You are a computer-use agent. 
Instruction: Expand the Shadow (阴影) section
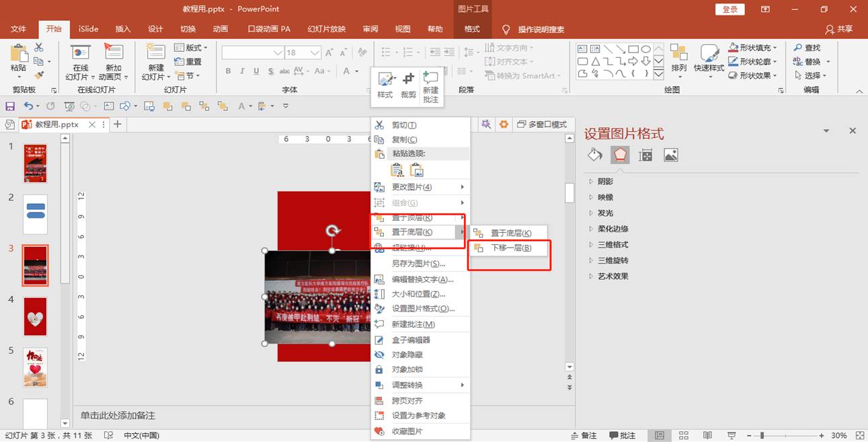[x=605, y=182]
